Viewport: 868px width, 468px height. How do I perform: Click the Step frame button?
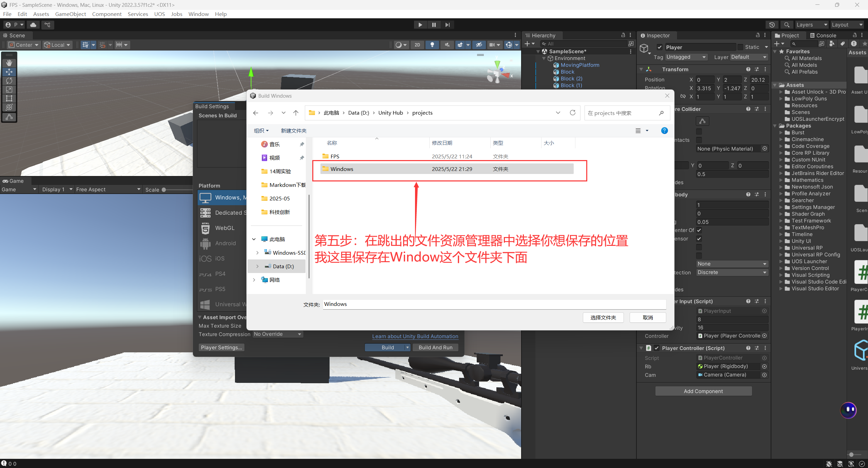pos(448,25)
